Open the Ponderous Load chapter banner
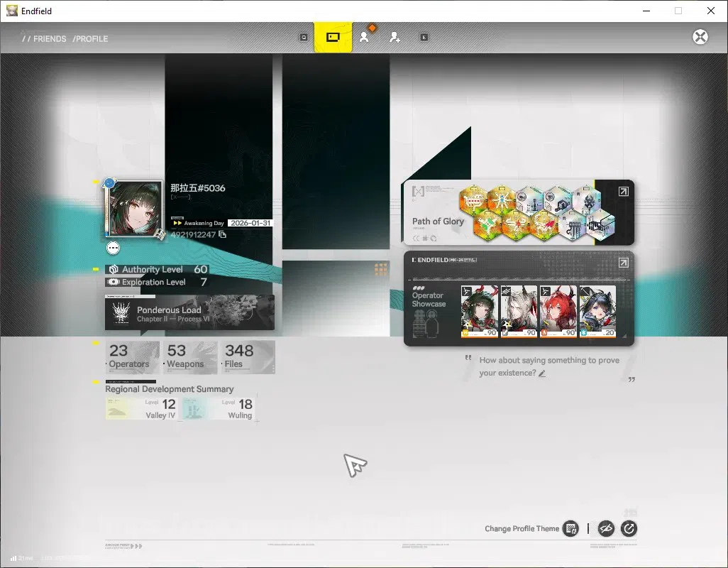This screenshot has height=568, width=728. [x=190, y=314]
